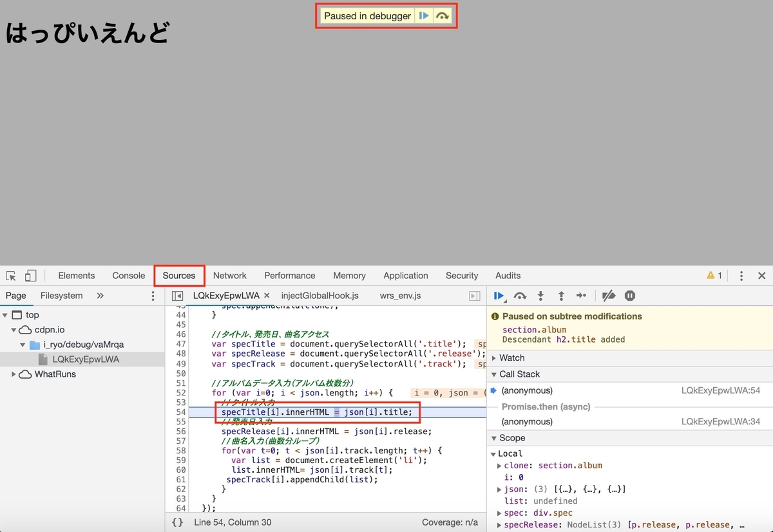The width and height of the screenshot is (773, 532).
Task: Click the specRelease[i].innerHTML code line
Action: click(327, 432)
